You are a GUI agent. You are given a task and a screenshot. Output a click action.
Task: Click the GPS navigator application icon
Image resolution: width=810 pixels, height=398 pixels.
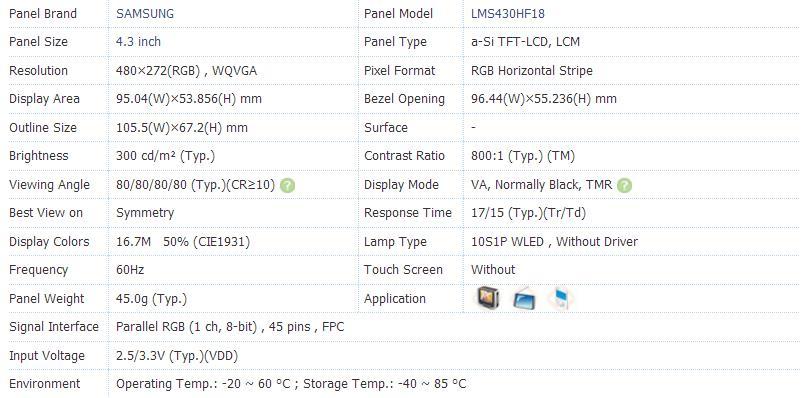point(488,298)
